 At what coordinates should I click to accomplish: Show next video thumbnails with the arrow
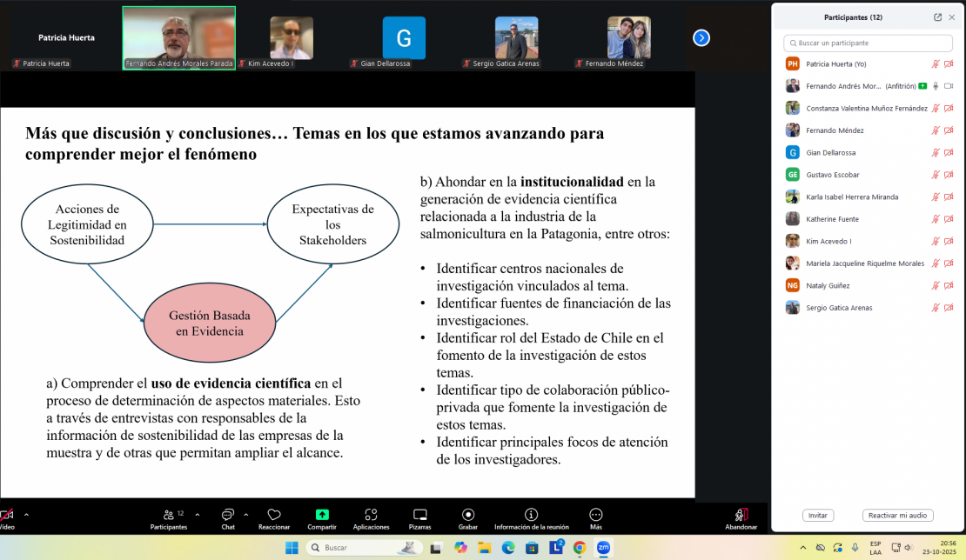tap(701, 37)
